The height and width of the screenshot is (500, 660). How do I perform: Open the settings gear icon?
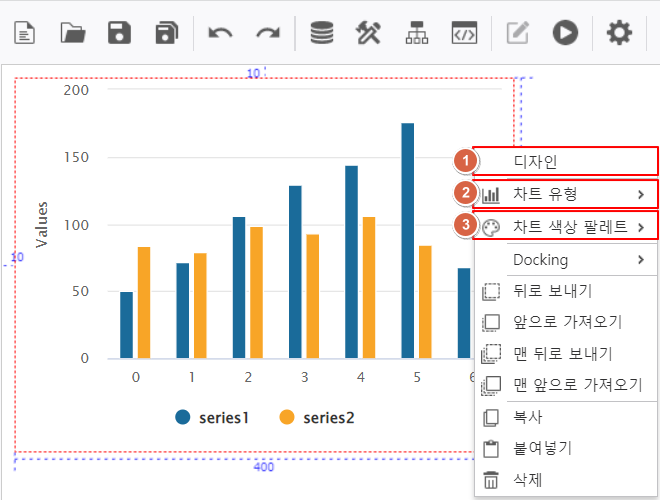tap(620, 32)
